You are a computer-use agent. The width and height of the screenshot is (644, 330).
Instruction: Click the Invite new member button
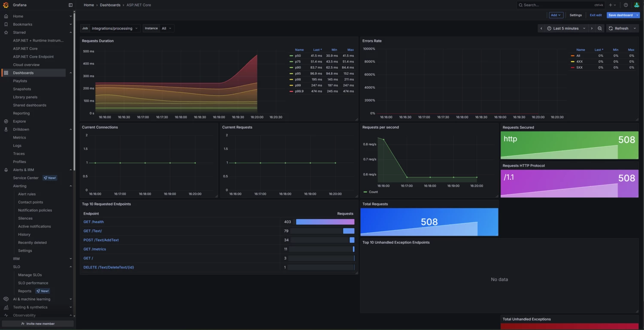pos(38,324)
